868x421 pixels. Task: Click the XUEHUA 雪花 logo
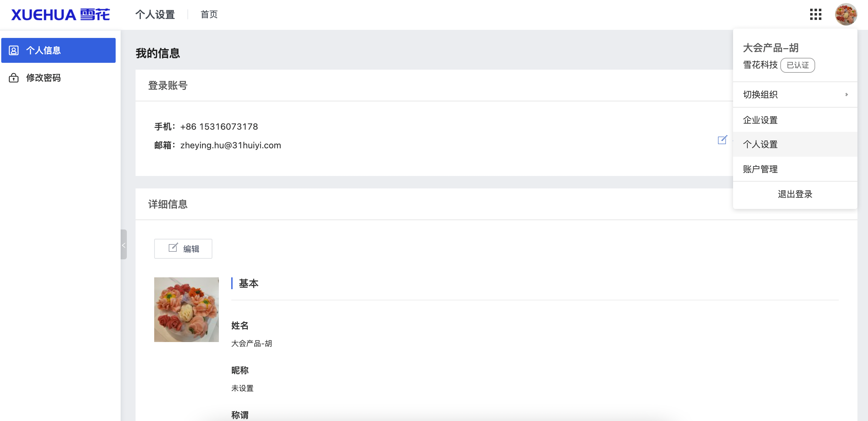pos(61,14)
